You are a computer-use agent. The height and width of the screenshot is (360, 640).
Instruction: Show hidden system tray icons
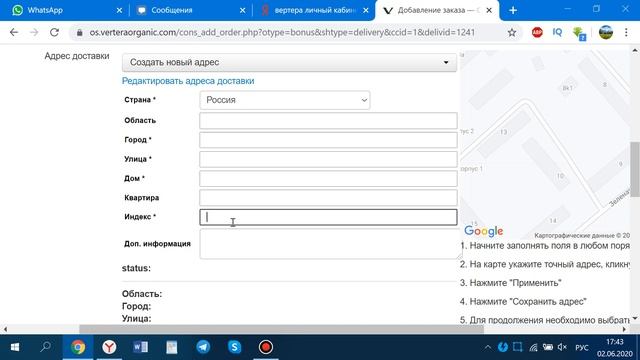point(487,347)
